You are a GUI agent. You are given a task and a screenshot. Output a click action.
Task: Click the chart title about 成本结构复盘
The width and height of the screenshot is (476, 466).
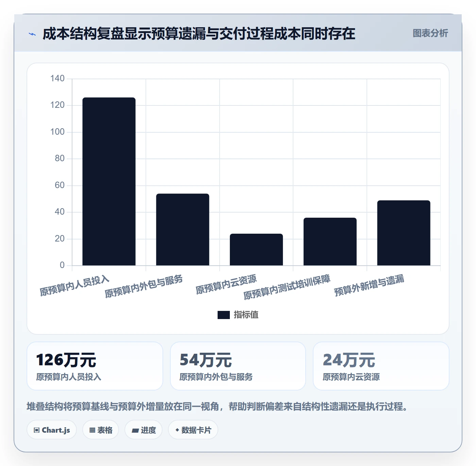pos(199,34)
